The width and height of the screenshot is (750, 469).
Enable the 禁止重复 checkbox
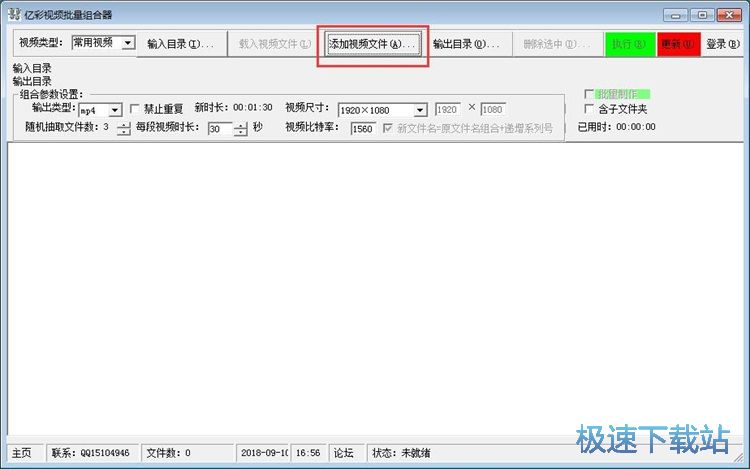[135, 109]
